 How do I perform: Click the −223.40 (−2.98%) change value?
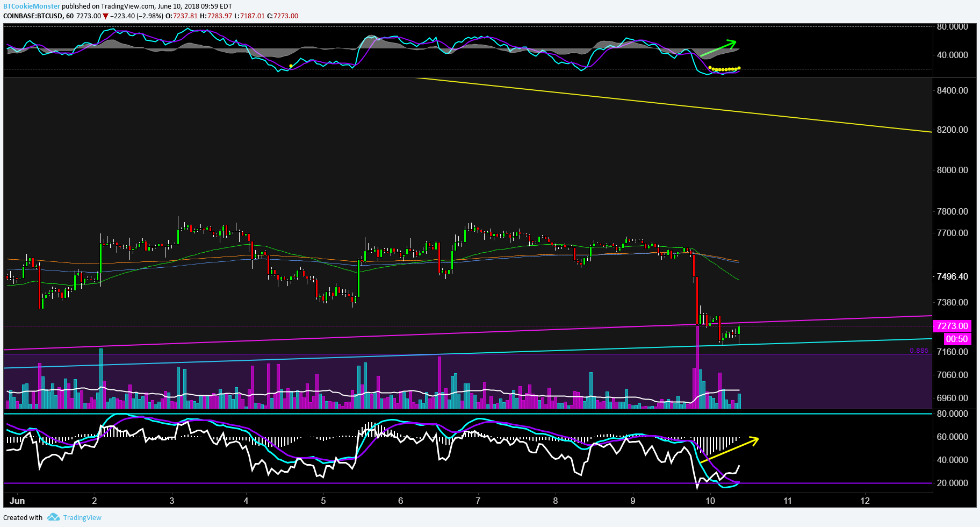[x=137, y=16]
